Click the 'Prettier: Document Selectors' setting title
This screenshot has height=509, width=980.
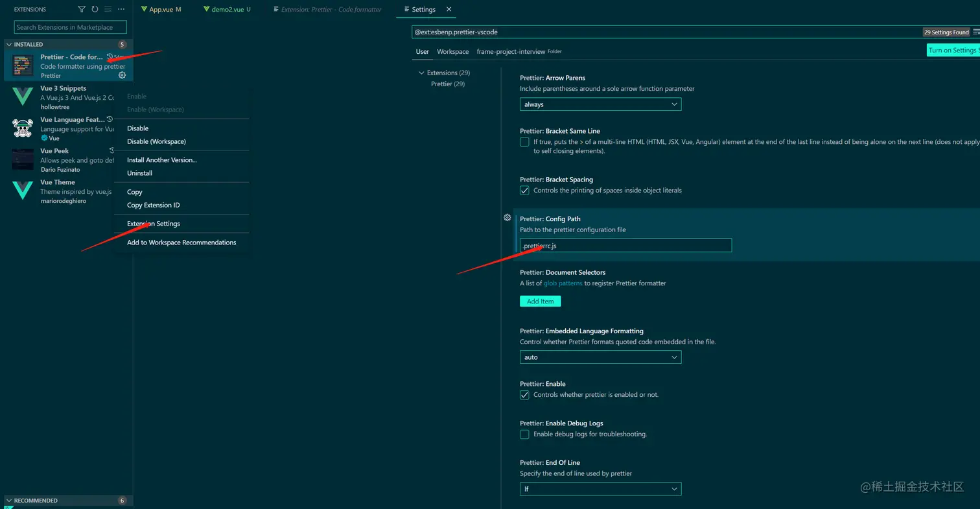click(x=563, y=272)
